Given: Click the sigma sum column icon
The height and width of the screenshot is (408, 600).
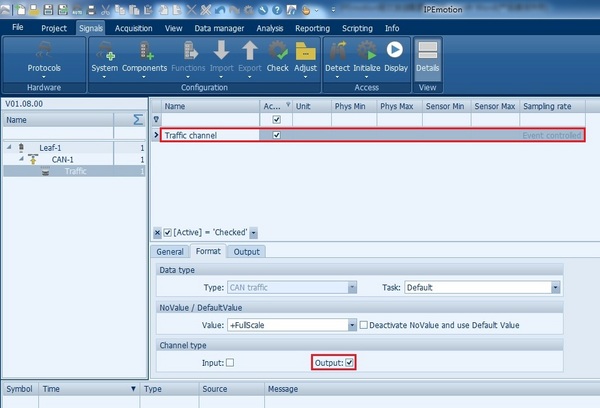Looking at the screenshot, I should click(x=138, y=120).
